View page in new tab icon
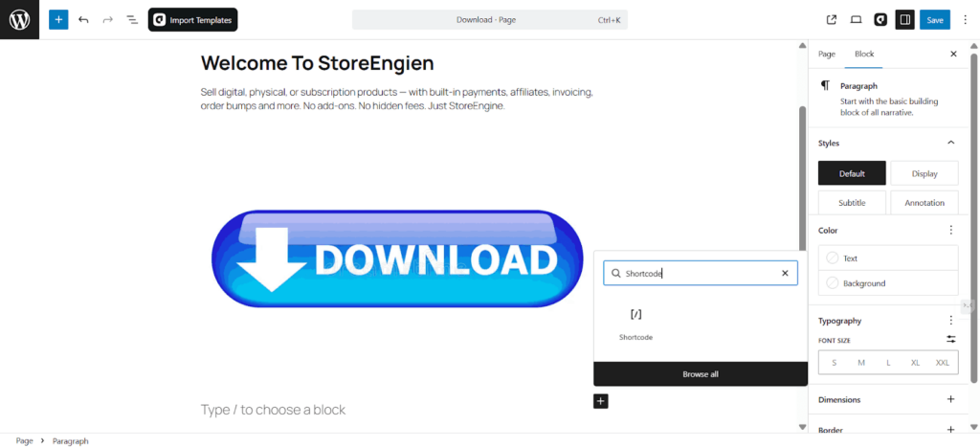 (x=832, y=20)
